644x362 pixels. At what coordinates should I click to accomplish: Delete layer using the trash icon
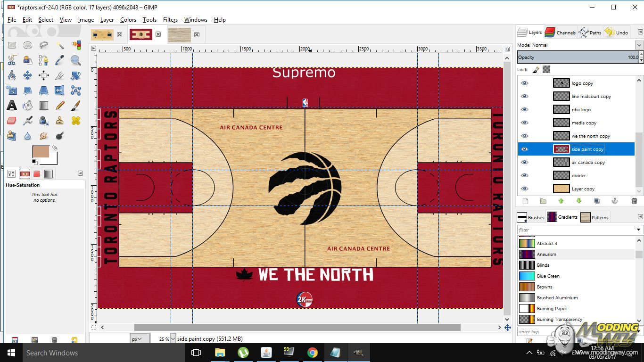[634, 201]
